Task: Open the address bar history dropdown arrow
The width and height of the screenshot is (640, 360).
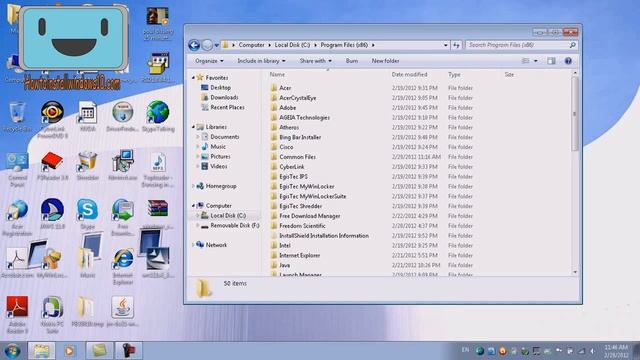Action: 446,45
